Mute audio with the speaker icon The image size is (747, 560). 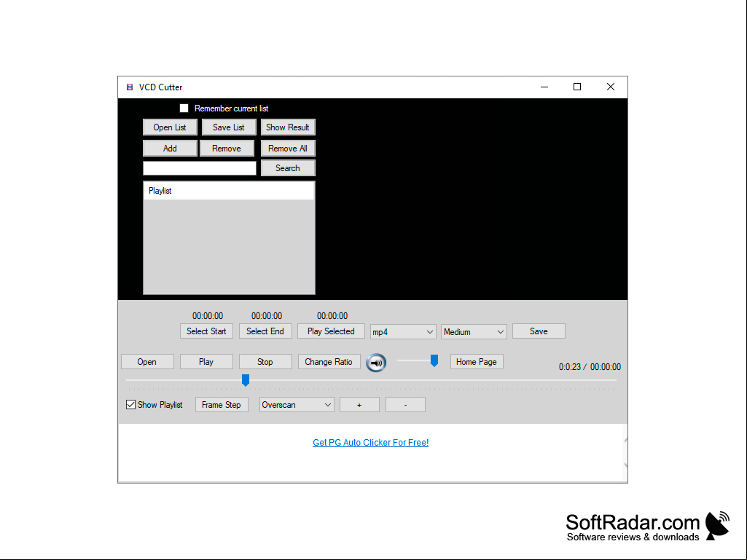coord(376,363)
